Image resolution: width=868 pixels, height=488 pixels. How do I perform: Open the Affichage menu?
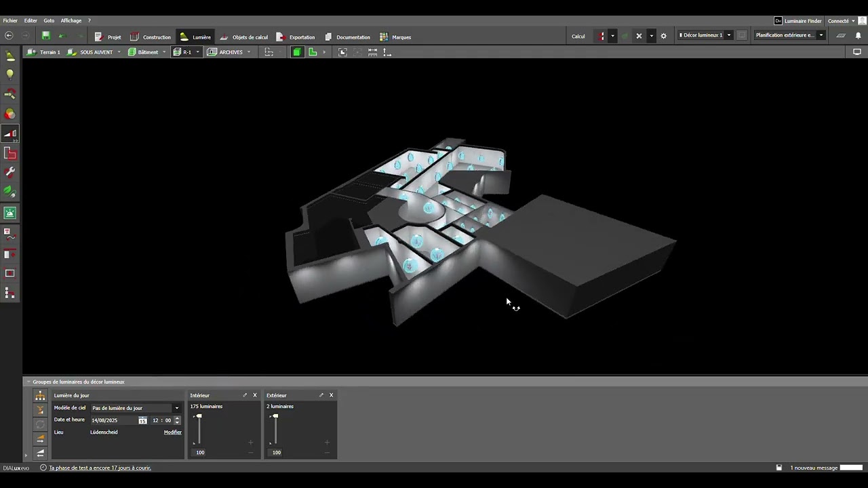[x=71, y=21]
